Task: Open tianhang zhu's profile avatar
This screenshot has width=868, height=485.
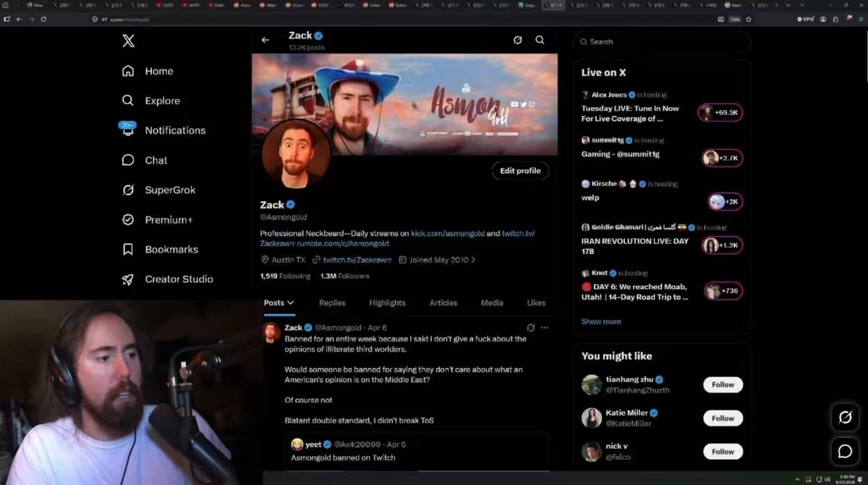Action: pos(592,384)
